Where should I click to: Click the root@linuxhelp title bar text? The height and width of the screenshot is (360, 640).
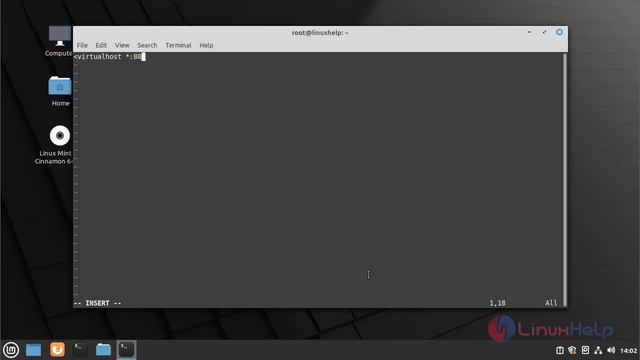pos(320,33)
